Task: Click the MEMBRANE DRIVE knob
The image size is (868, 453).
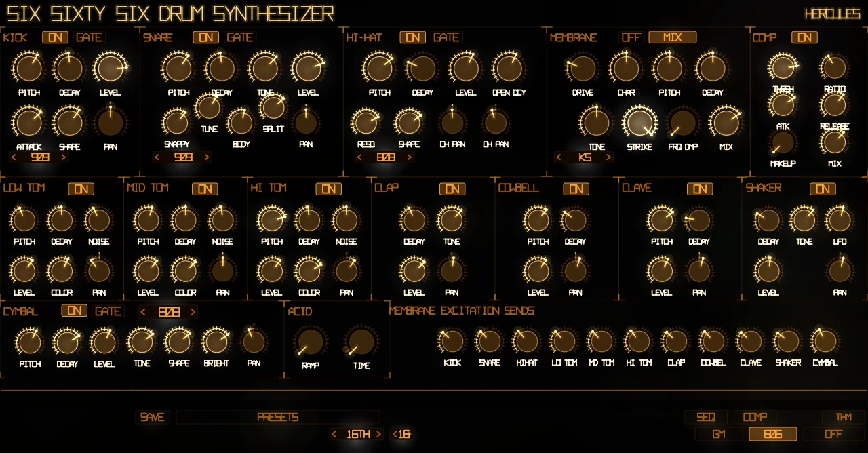Action: pos(583,68)
